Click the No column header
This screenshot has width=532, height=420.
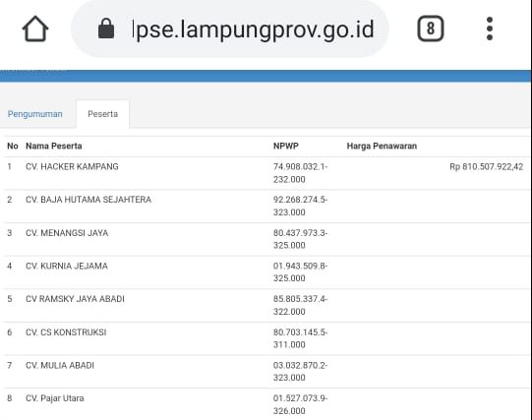pyautogui.click(x=13, y=147)
